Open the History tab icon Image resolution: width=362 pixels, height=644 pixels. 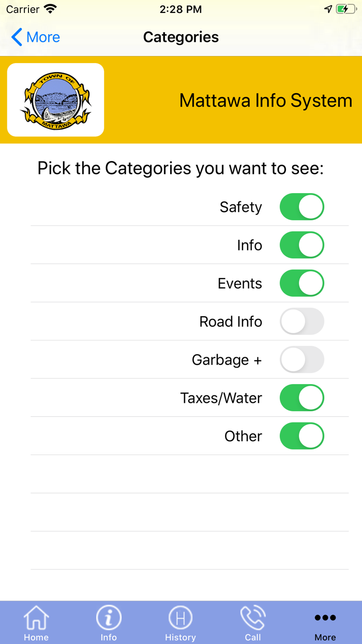180,618
